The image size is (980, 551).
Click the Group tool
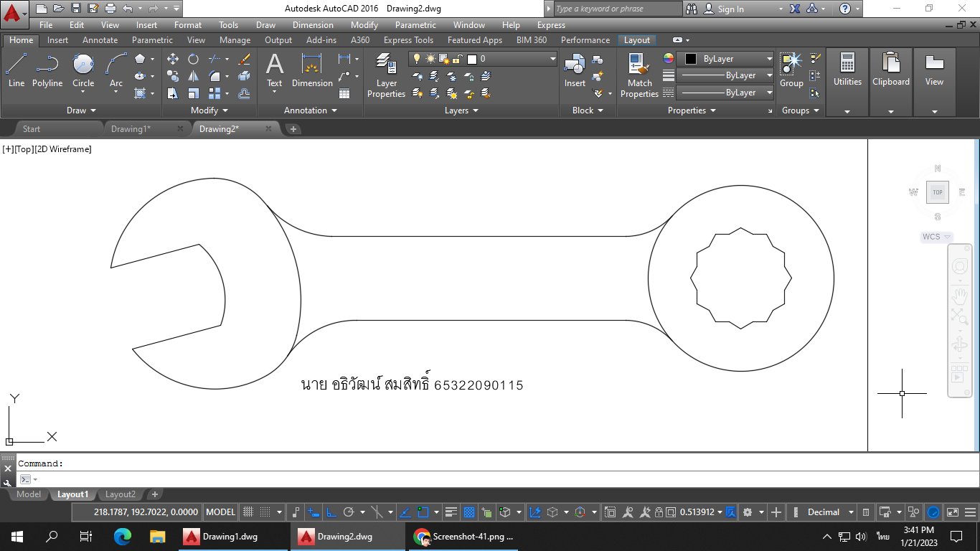click(x=791, y=70)
